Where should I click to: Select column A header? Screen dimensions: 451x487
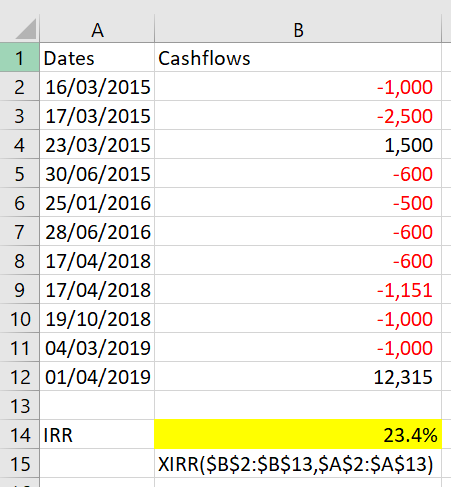point(97,29)
